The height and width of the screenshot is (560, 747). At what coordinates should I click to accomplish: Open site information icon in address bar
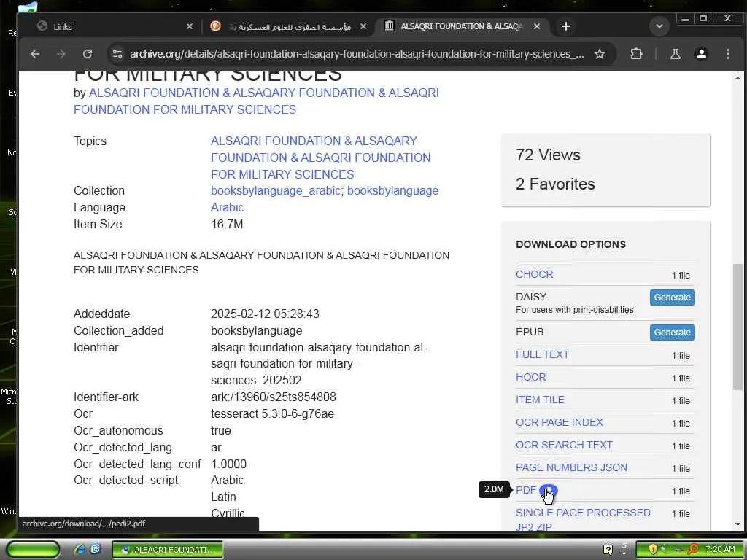click(x=117, y=54)
